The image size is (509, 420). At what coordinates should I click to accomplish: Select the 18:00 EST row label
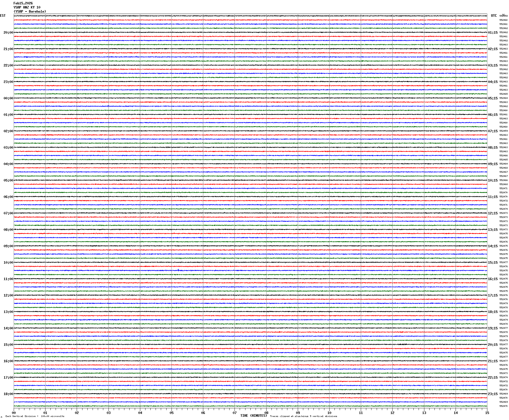pyautogui.click(x=8, y=394)
